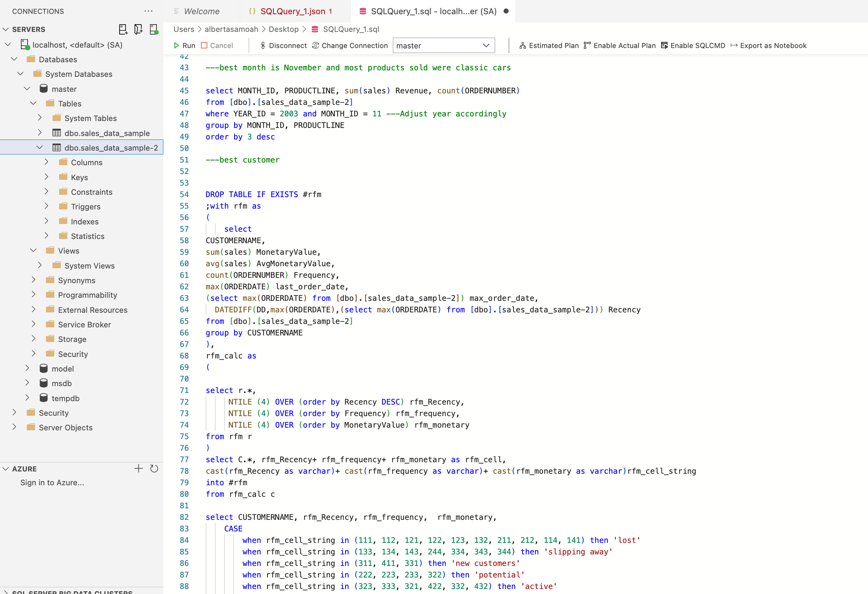Viewport: 868px width, 594px height.
Task: Expand the dbo.sales_data_sample-2 Columns node
Action: pyautogui.click(x=46, y=162)
